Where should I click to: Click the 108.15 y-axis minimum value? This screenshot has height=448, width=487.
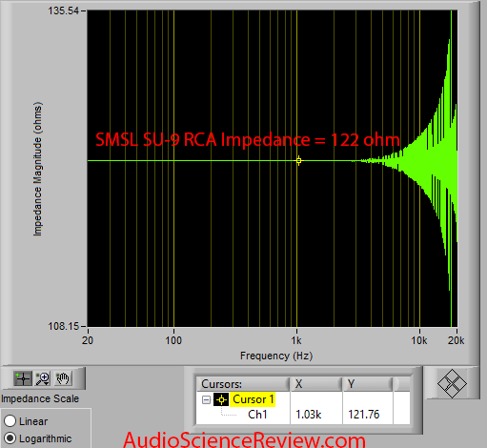63,326
